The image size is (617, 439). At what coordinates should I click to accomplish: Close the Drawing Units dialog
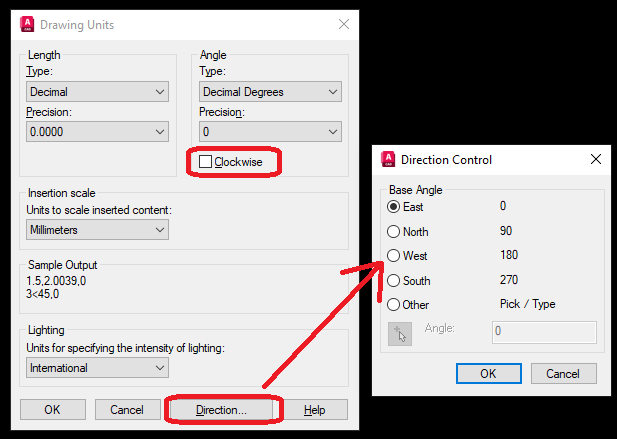click(343, 24)
